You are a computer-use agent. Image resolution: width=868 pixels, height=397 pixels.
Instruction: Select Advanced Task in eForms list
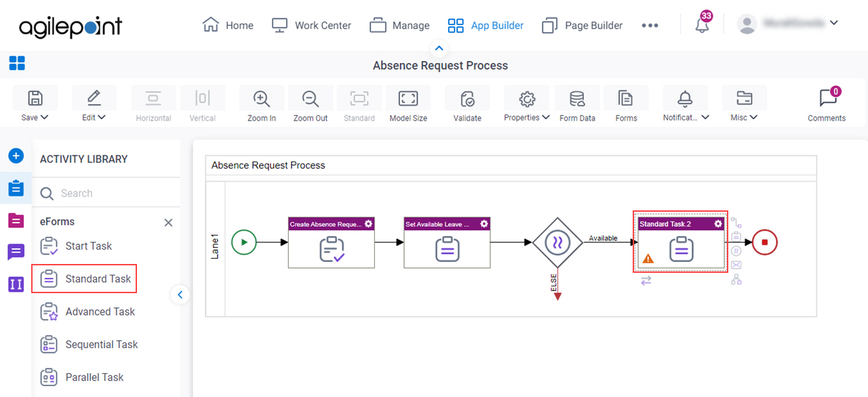pos(87,311)
